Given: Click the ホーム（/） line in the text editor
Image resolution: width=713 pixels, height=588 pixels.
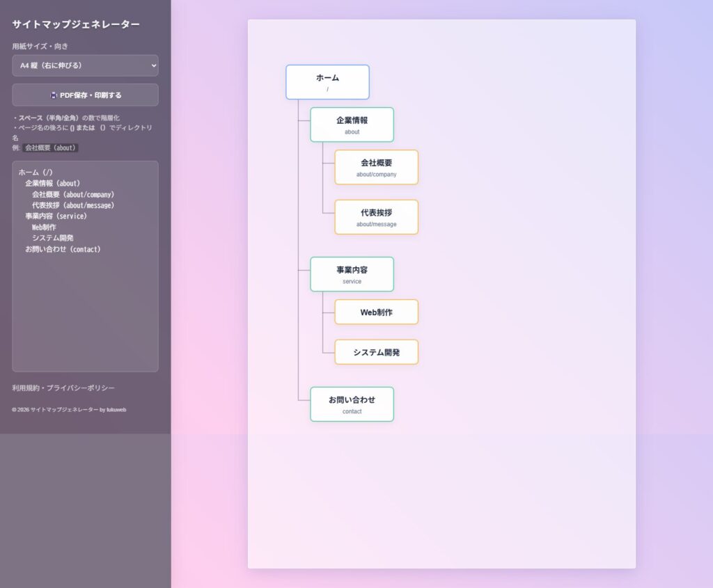Looking at the screenshot, I should (36, 172).
